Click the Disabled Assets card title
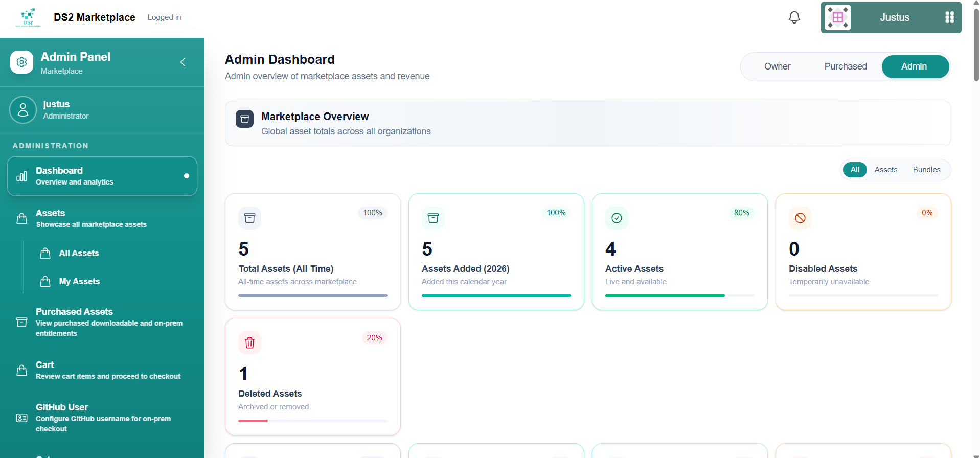 (x=823, y=269)
